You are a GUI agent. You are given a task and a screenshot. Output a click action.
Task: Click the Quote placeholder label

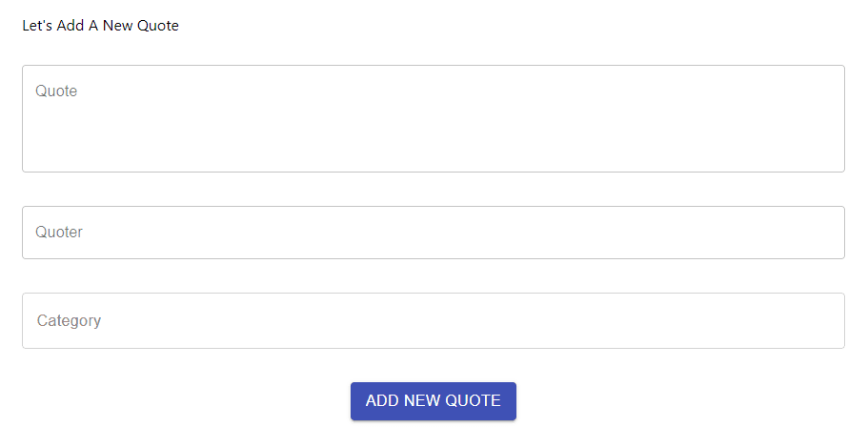pos(56,91)
